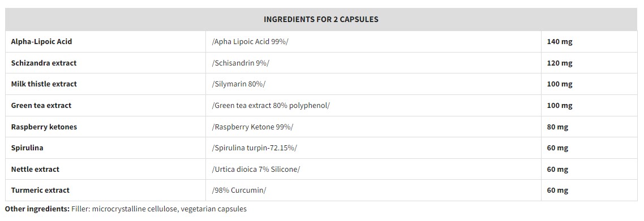Click the Green tea extract name
The image size is (644, 221).
[41, 105]
